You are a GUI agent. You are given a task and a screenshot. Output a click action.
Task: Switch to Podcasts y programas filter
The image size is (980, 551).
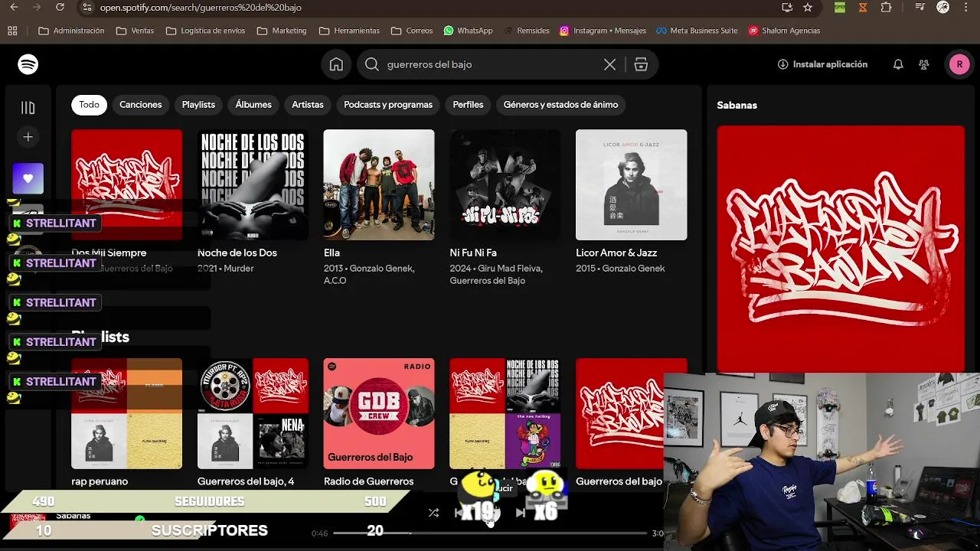[388, 105]
